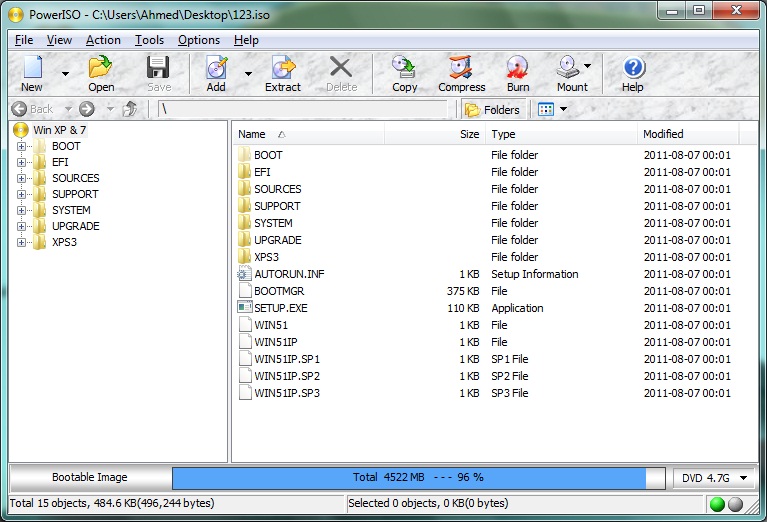The width and height of the screenshot is (767, 522).
Task: Select the SYSTEM folder name in file list
Action: click(x=273, y=223)
